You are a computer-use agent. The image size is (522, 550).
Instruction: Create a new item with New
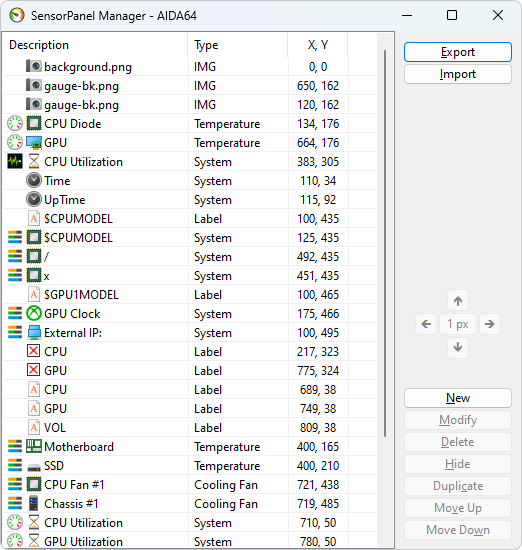point(458,398)
